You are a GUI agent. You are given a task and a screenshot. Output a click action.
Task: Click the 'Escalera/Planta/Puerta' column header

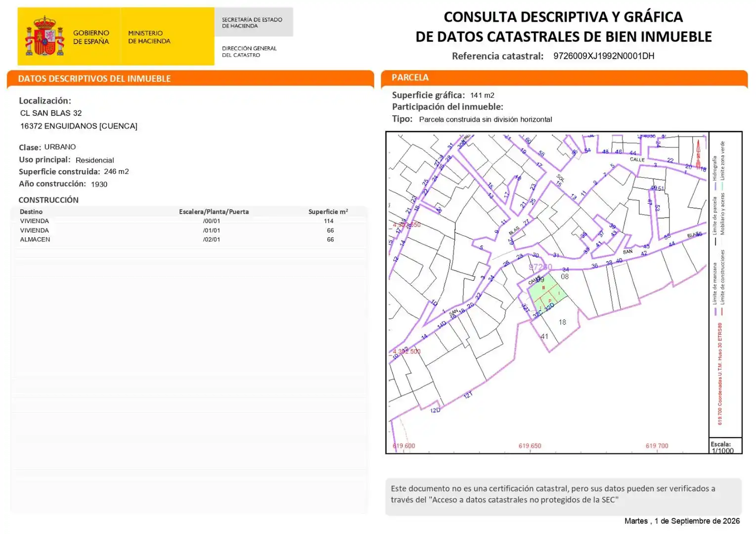click(x=214, y=212)
